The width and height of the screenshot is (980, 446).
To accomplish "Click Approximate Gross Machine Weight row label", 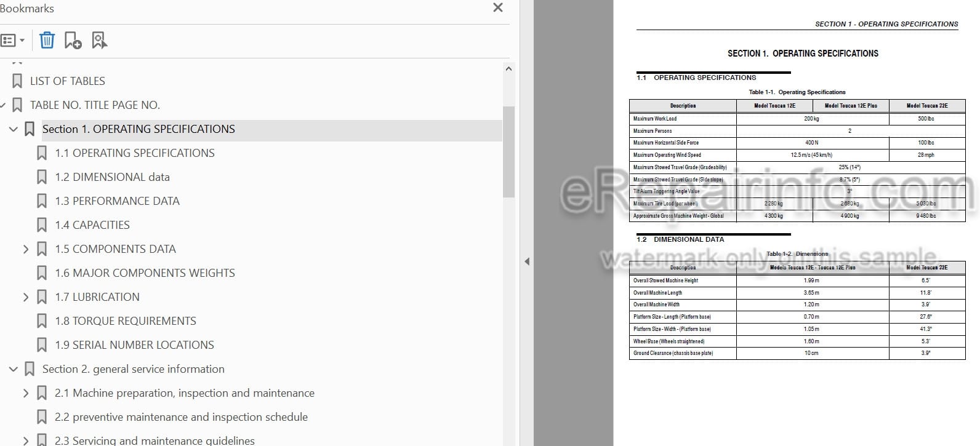I will click(678, 216).
